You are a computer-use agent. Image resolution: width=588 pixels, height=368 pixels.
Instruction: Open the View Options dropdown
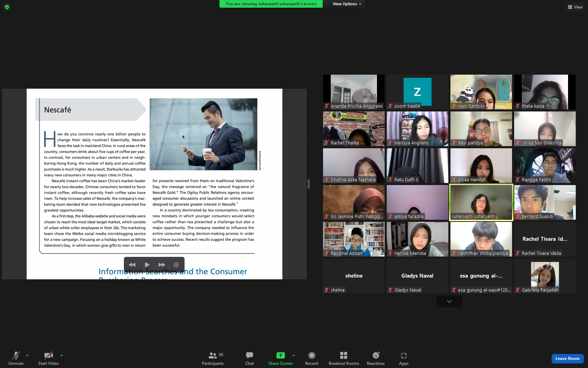point(347,4)
